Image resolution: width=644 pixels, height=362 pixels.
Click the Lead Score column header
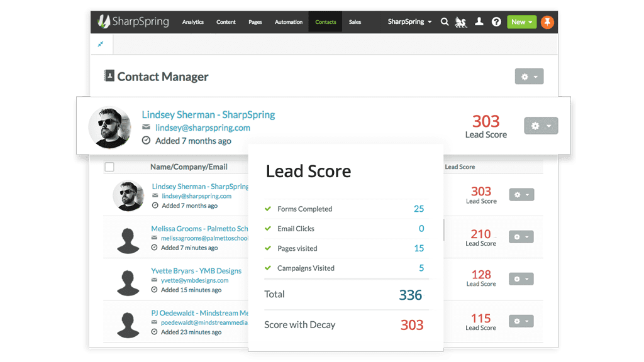click(460, 167)
